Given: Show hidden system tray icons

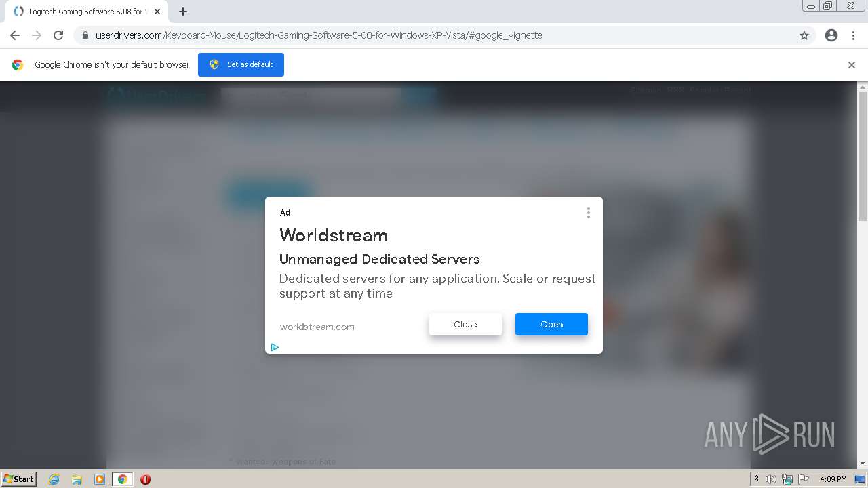Looking at the screenshot, I should 756,479.
